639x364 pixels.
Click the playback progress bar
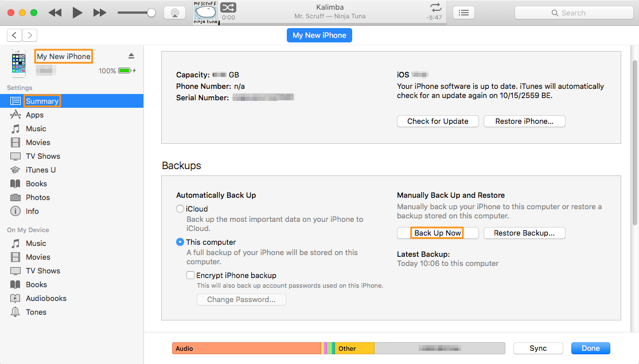333,24
